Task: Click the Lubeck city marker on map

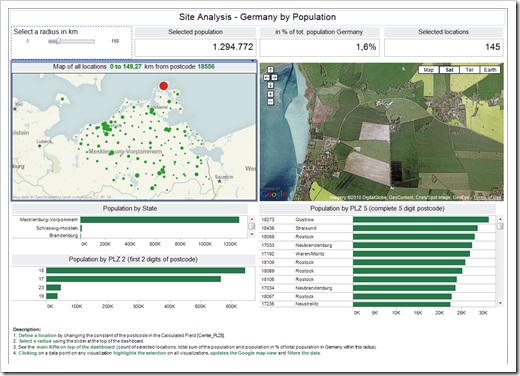Action: [x=40, y=146]
